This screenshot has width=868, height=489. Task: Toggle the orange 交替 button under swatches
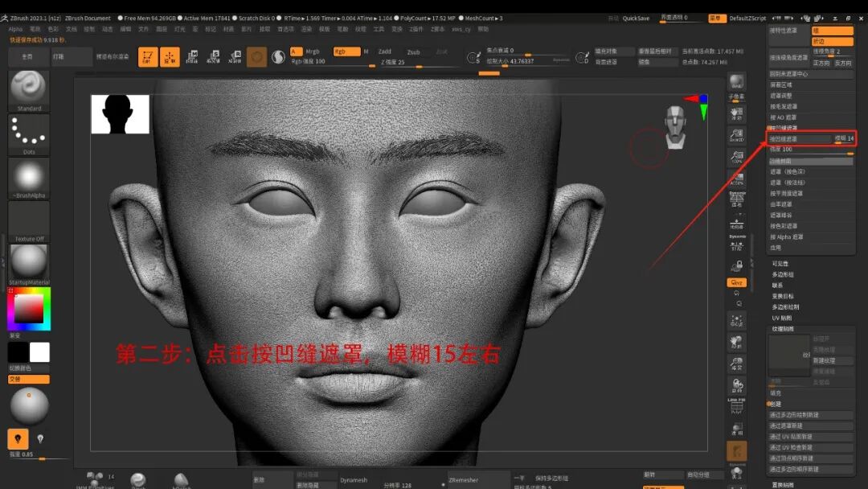pos(29,380)
